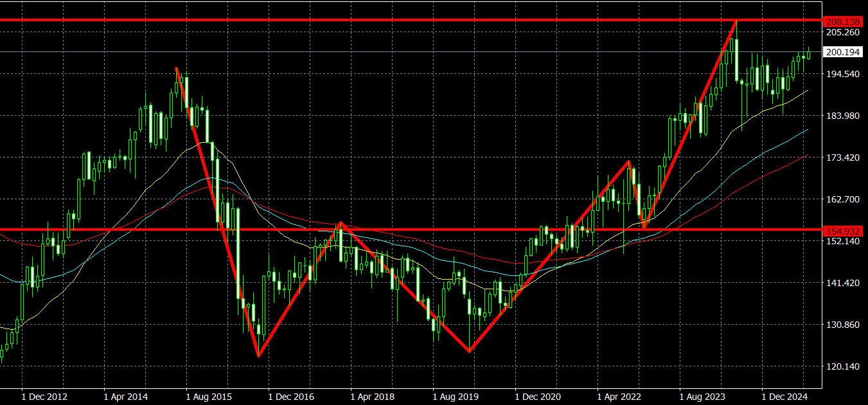
Task: Click the 1 Dec 2020 date label
Action: (537, 397)
